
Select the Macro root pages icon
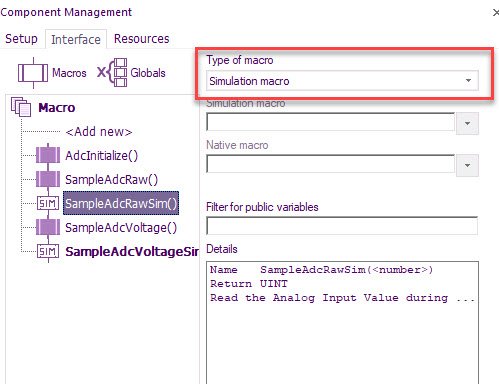21,107
